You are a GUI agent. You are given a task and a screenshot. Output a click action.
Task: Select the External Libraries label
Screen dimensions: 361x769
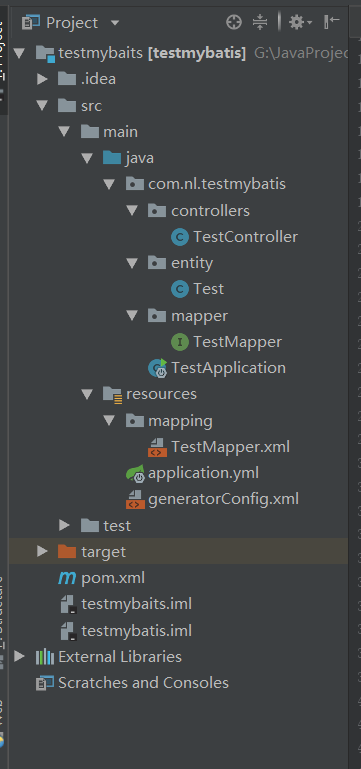[x=120, y=657]
